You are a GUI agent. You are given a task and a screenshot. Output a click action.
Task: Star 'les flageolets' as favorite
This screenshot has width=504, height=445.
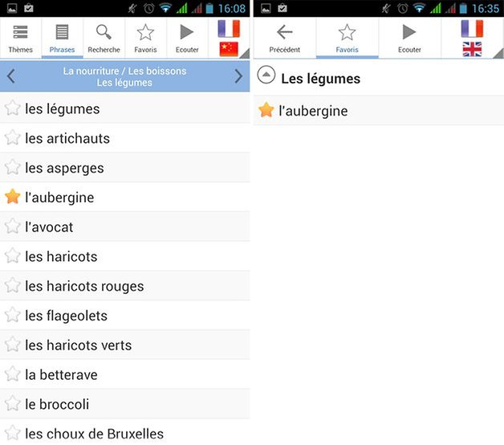tap(13, 315)
